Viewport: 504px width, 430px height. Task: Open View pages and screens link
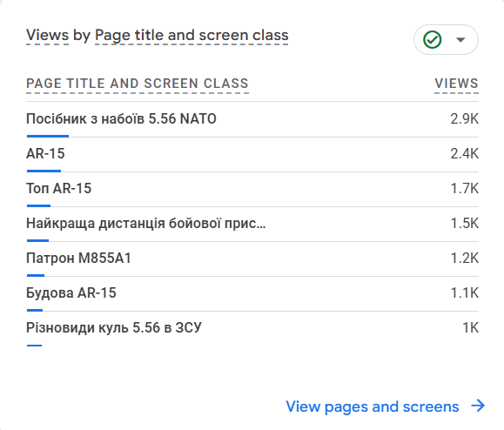(x=373, y=406)
